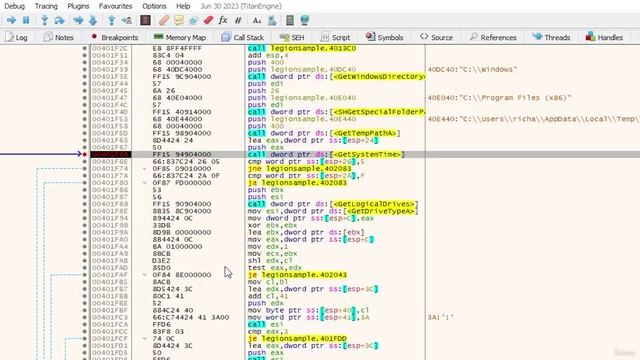Open the Functions fx icon
The image size is (640, 360).
pos(223,20)
